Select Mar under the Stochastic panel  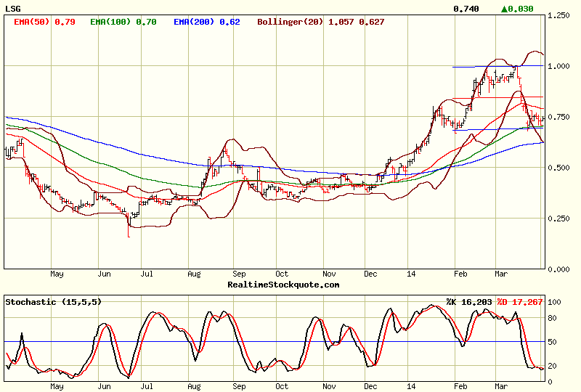coord(501,386)
